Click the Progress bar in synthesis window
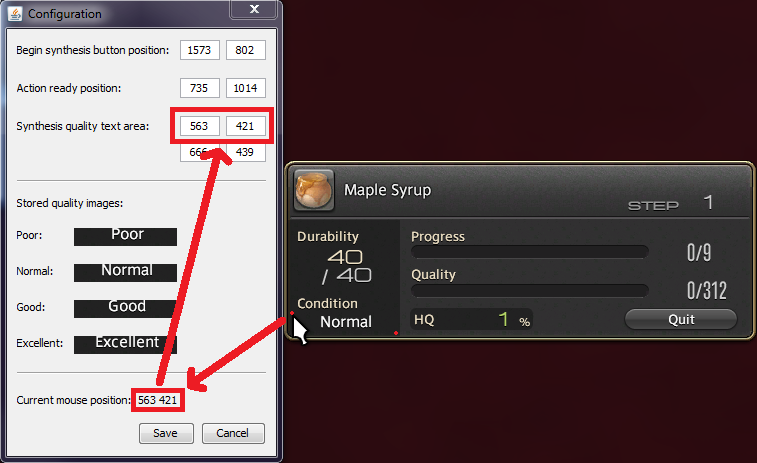757x463 pixels. coord(529,252)
